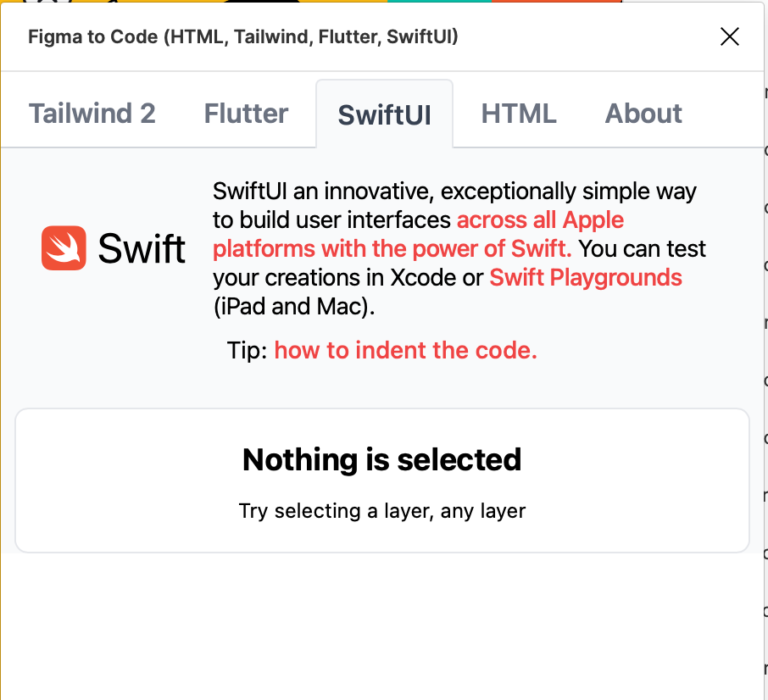Image resolution: width=768 pixels, height=700 pixels.
Task: Open the 'across all Apple platforms' link
Action: [x=540, y=220]
